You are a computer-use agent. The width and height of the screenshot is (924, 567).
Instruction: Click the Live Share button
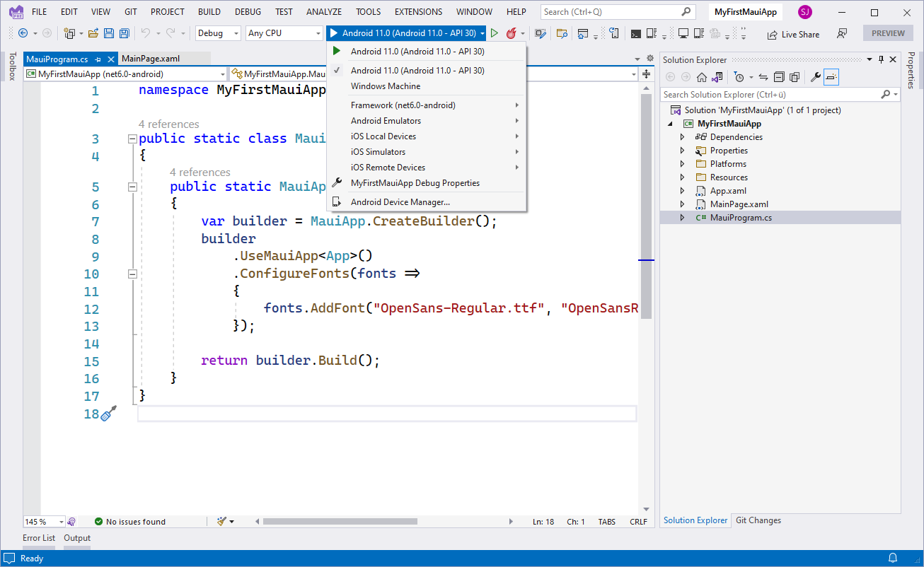tap(793, 34)
